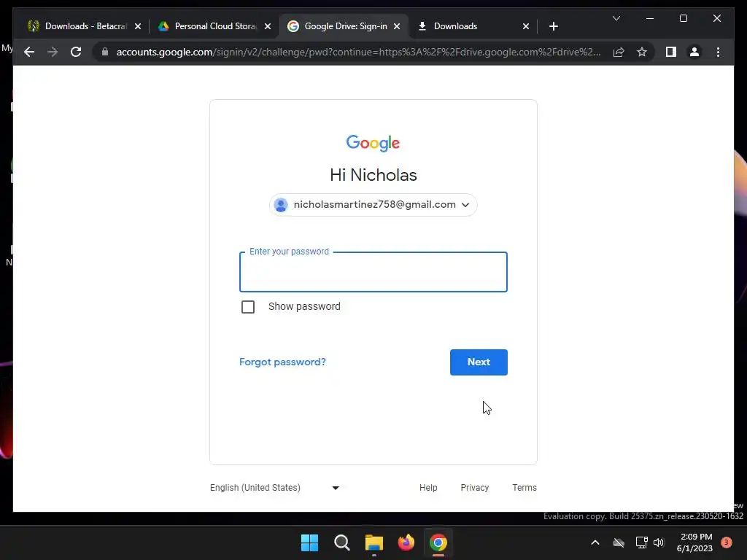View site security lock icon info

click(x=105, y=52)
